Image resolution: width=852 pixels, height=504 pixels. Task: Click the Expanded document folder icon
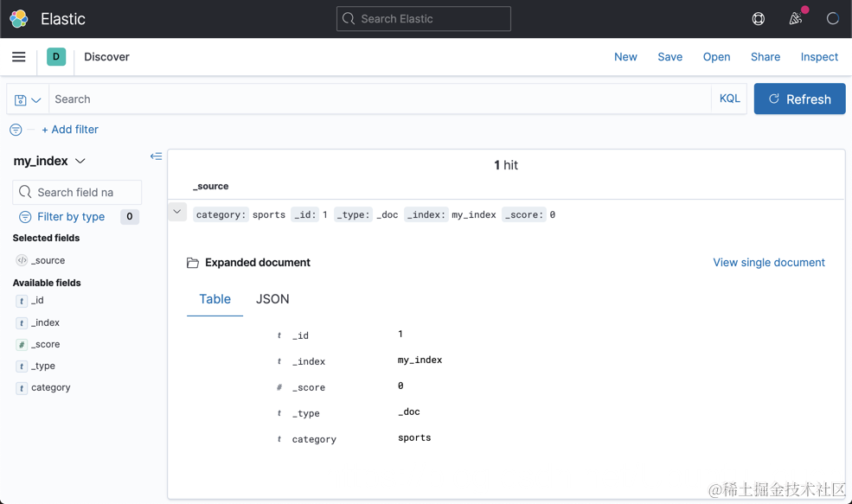[192, 263]
